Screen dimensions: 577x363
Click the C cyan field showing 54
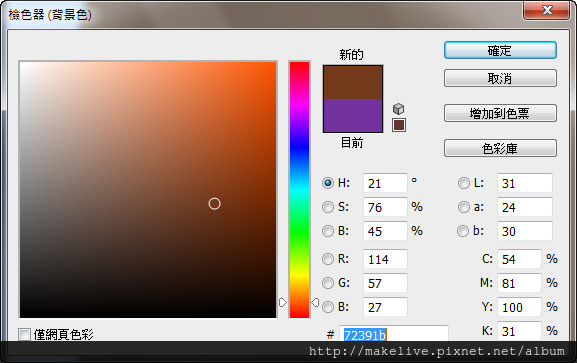[519, 259]
